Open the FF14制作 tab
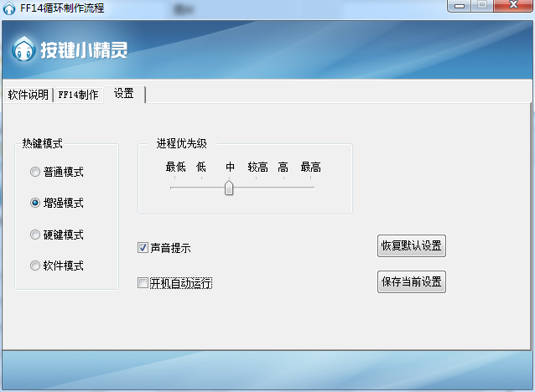The height and width of the screenshot is (392, 535). click(78, 95)
